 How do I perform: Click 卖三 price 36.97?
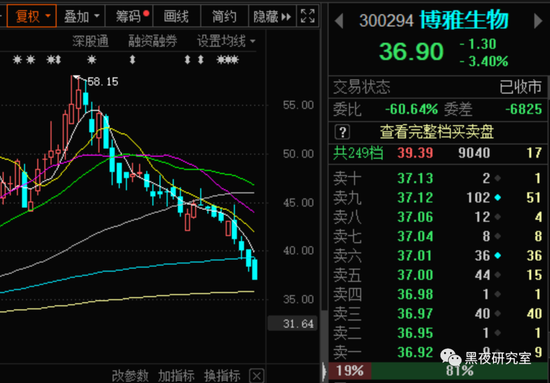pyautogui.click(x=415, y=314)
